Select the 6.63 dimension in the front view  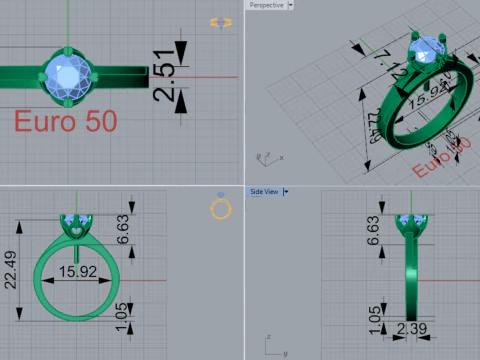tap(122, 229)
